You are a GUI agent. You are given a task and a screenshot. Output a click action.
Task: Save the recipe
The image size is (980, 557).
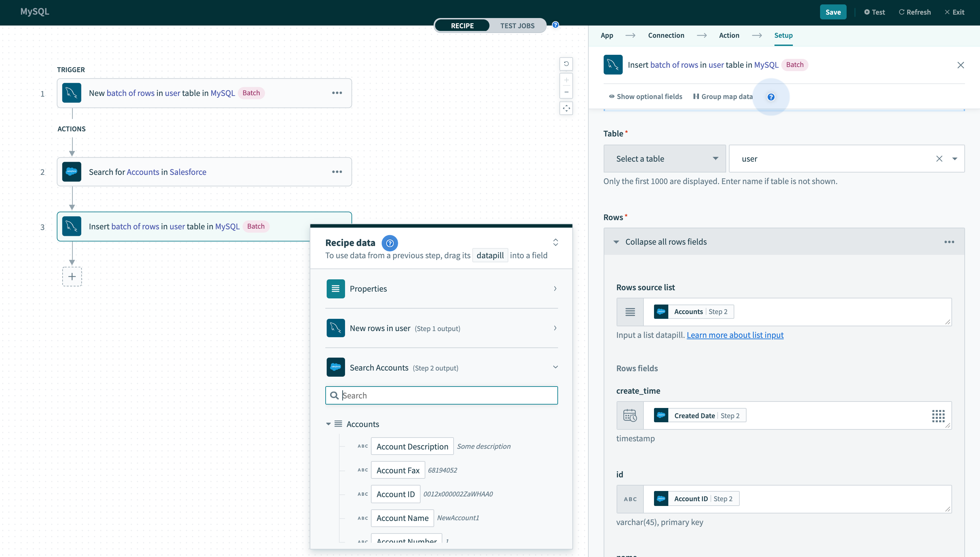833,12
